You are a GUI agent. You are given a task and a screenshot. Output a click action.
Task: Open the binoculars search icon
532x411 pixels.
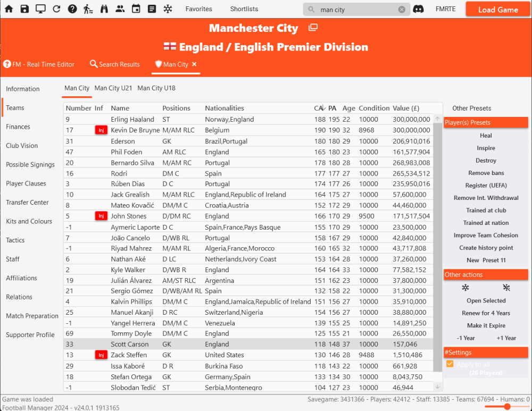coord(104,9)
